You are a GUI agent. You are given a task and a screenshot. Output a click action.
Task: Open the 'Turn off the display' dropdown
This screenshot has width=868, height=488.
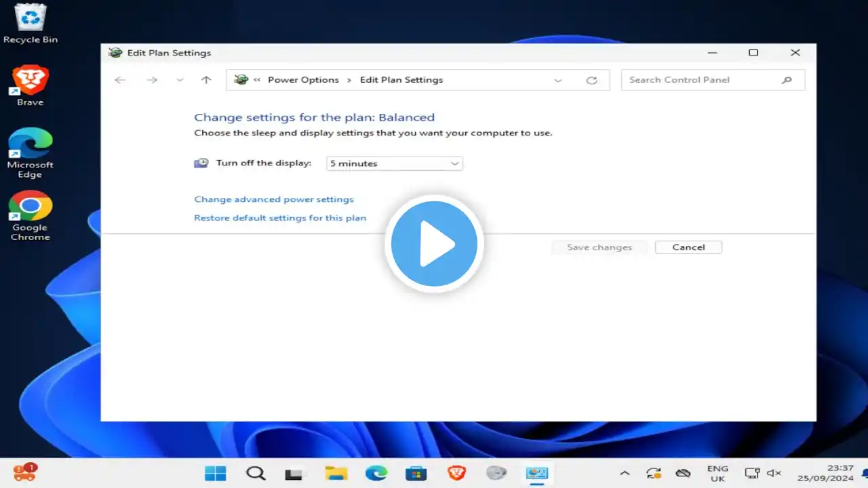394,163
